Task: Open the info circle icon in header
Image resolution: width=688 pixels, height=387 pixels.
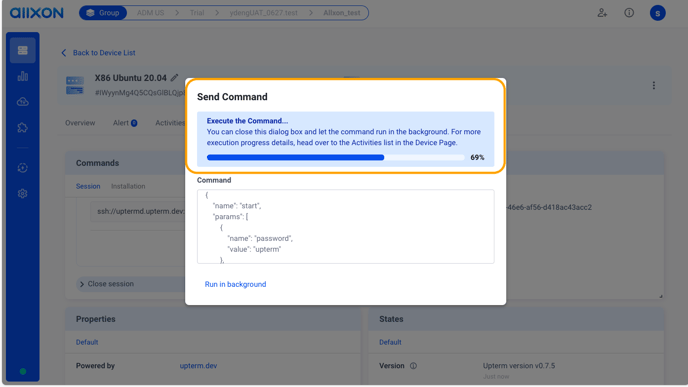Action: (629, 13)
